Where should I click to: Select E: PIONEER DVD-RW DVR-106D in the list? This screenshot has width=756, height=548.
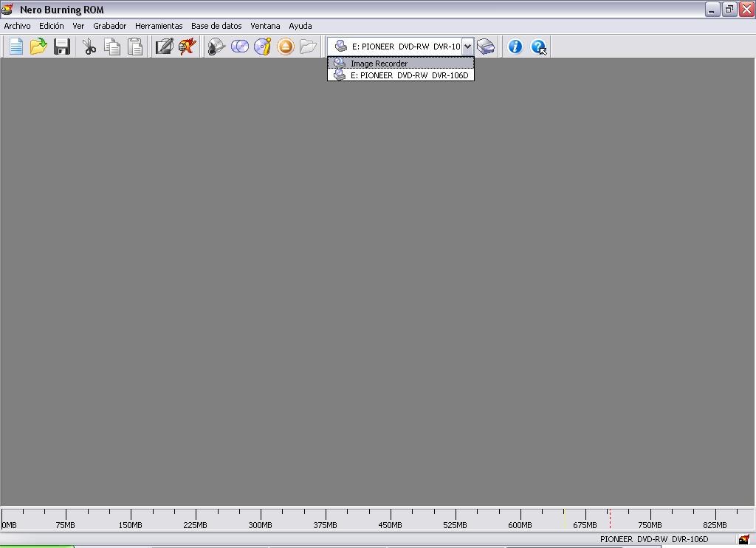[401, 75]
